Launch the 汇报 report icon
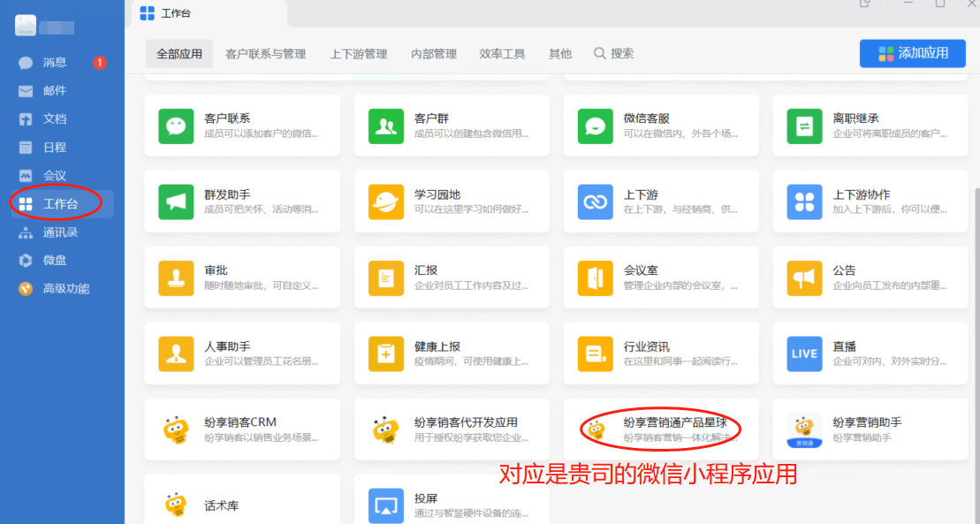Viewport: 980px width, 524px height. (385, 278)
